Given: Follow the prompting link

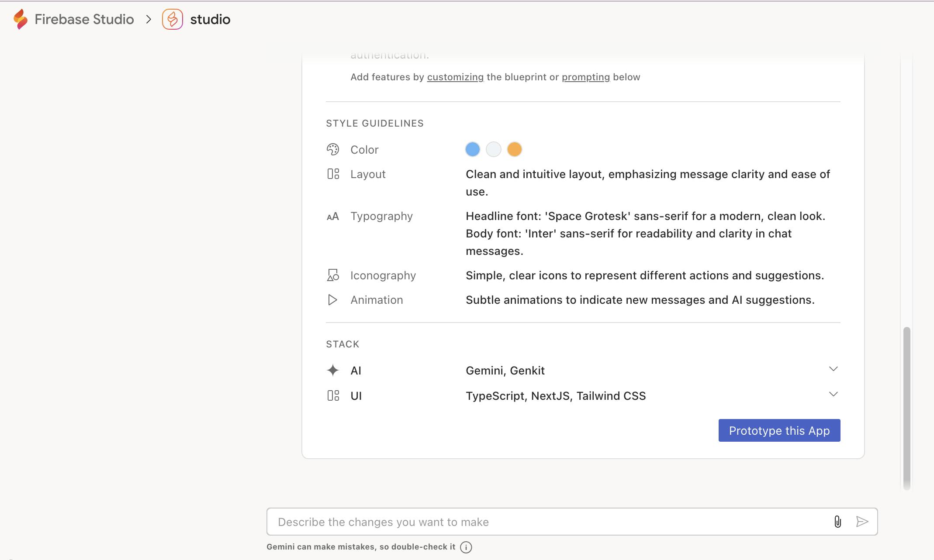Looking at the screenshot, I should (585, 77).
